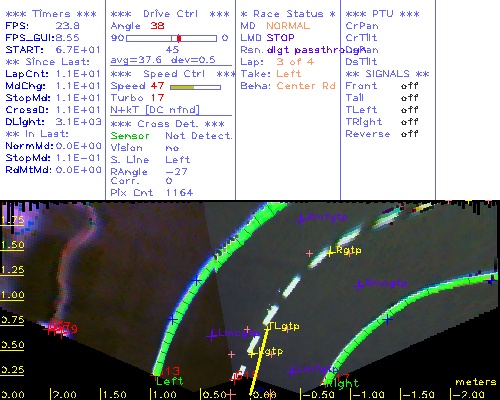Viewport: 500px width, 400px height.
Task: Toggle the Tail signal off value
Action: coord(410,98)
